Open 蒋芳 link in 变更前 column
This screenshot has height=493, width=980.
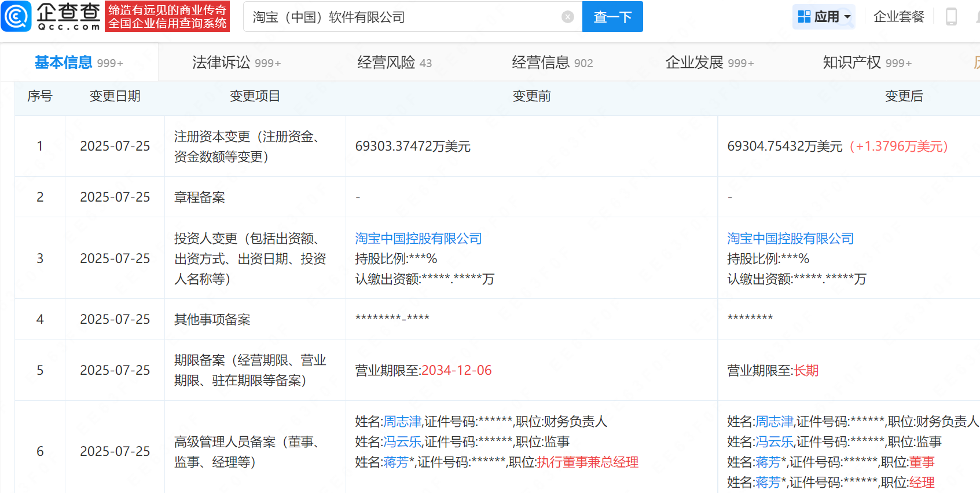[x=397, y=462]
